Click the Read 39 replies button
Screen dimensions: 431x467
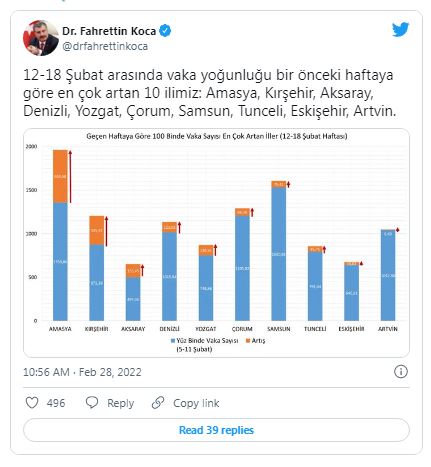[x=216, y=430]
